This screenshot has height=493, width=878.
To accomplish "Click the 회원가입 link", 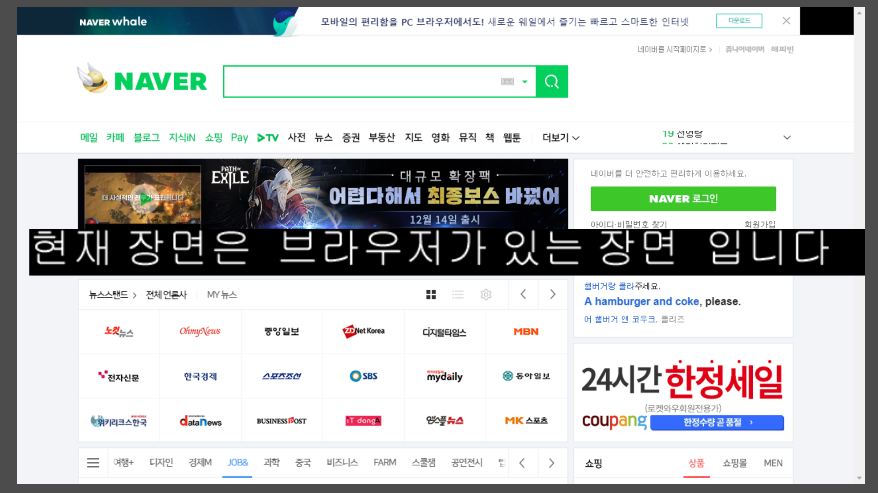I will [760, 224].
